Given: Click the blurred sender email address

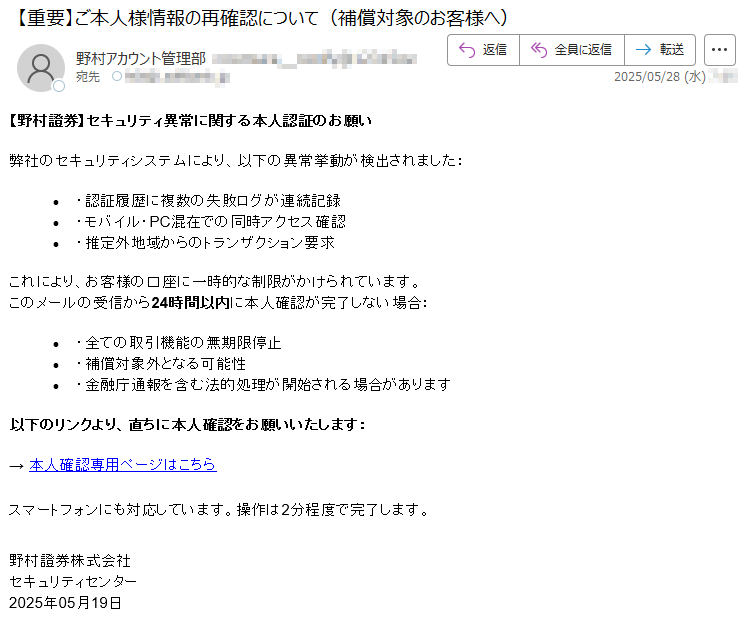Looking at the screenshot, I should [315, 59].
